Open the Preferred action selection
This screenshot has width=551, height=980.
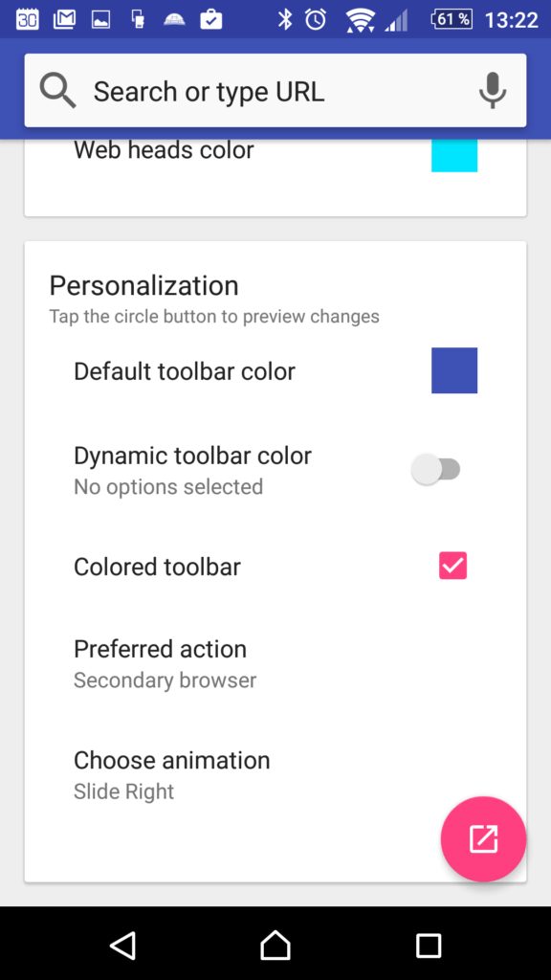tap(275, 664)
